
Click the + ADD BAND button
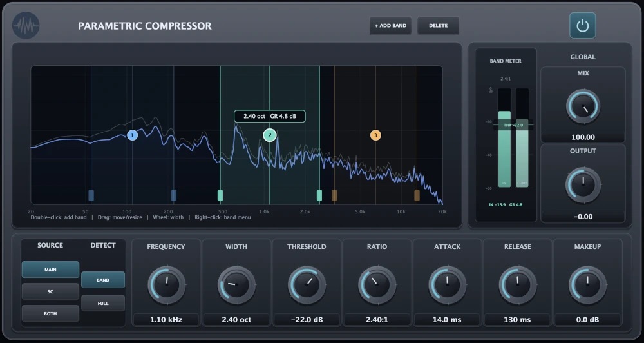click(390, 26)
